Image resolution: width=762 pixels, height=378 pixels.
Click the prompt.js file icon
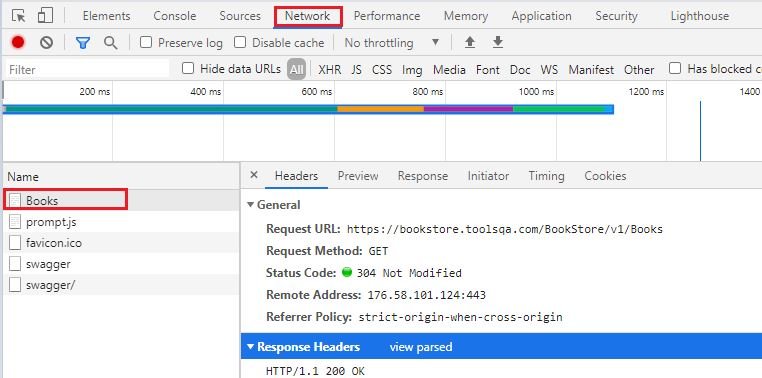tap(16, 222)
